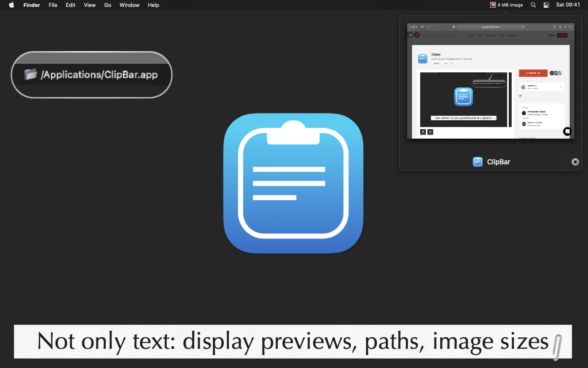Select Discussions in the Product Hunt navigation

(491, 35)
